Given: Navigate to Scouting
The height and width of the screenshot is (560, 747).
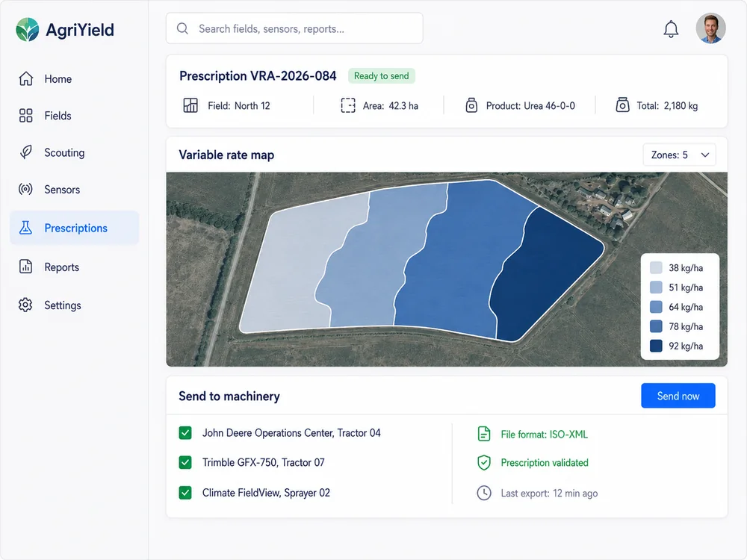Looking at the screenshot, I should point(74,152).
